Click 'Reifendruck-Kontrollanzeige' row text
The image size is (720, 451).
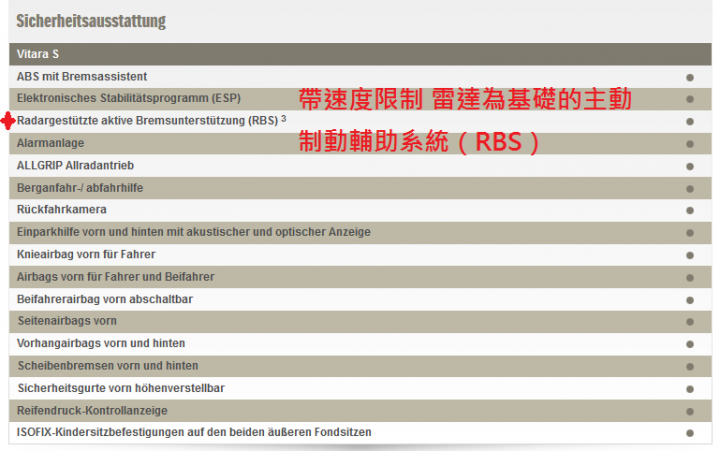tap(92, 411)
